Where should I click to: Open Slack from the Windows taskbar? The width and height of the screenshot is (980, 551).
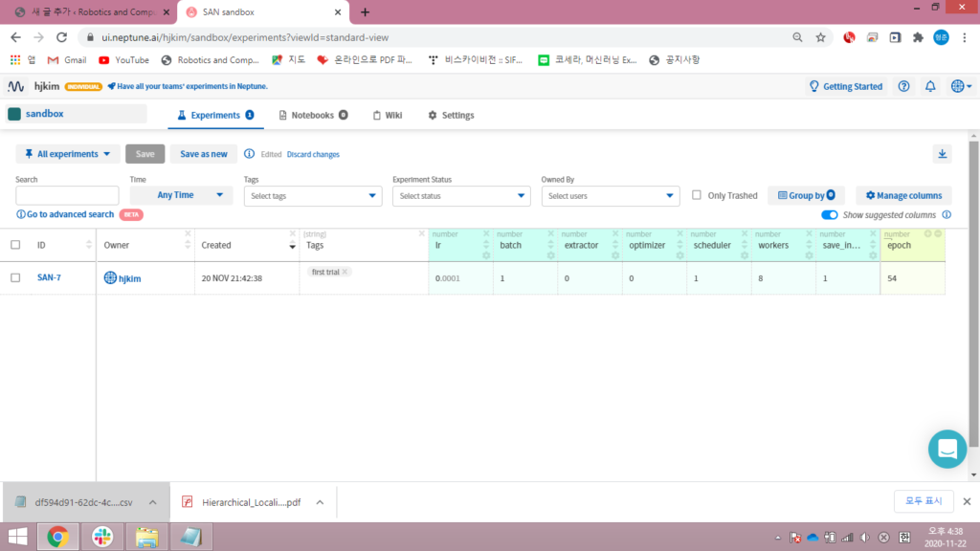coord(101,537)
